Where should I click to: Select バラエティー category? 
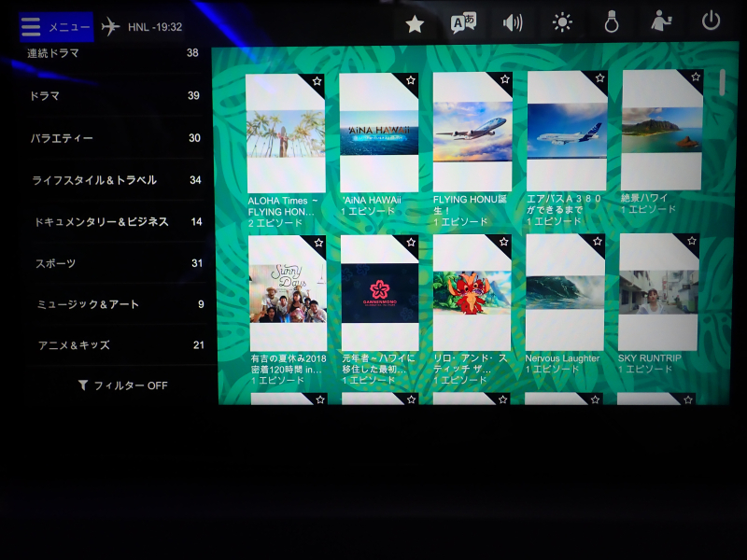click(115, 138)
